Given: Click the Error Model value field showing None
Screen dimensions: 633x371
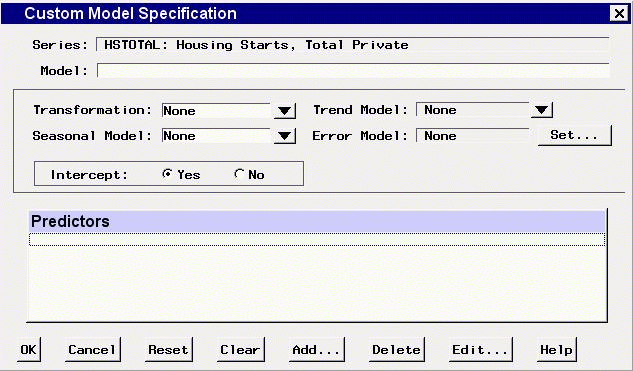Looking at the screenshot, I should (x=472, y=136).
